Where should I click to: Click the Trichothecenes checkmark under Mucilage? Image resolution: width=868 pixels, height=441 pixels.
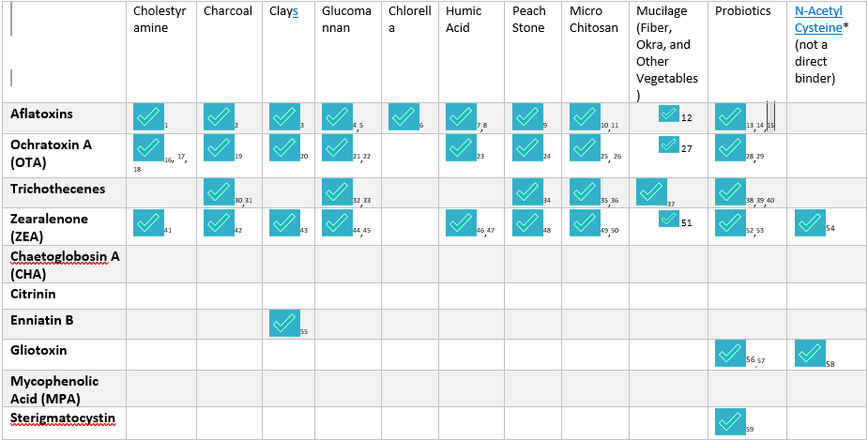[x=651, y=192]
